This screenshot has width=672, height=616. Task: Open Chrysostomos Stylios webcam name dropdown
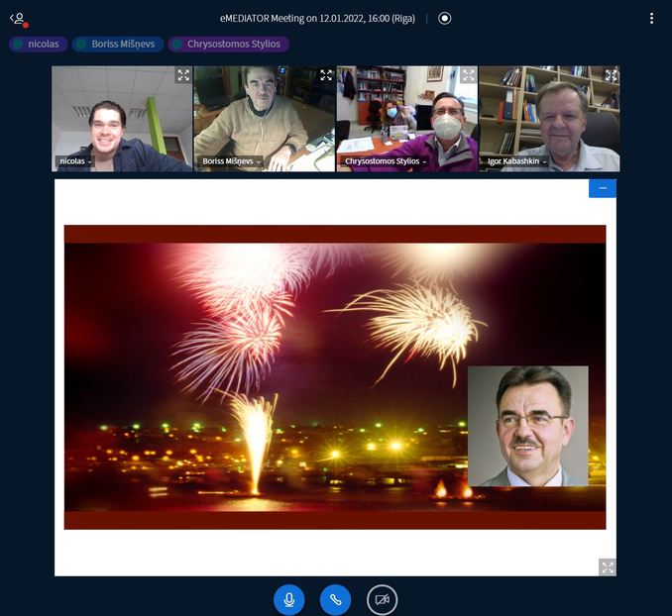(x=386, y=161)
